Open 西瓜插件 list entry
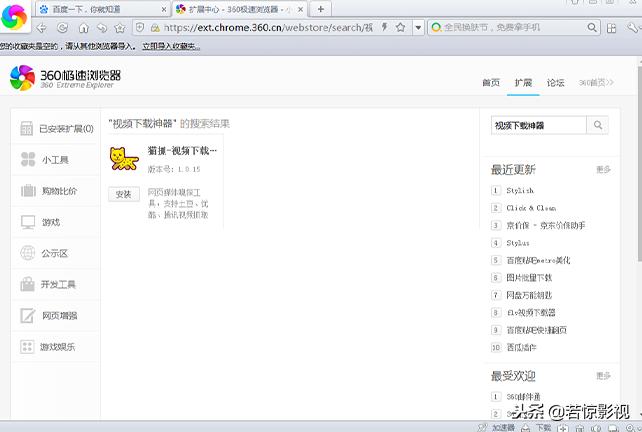642x432 pixels. tap(521, 347)
